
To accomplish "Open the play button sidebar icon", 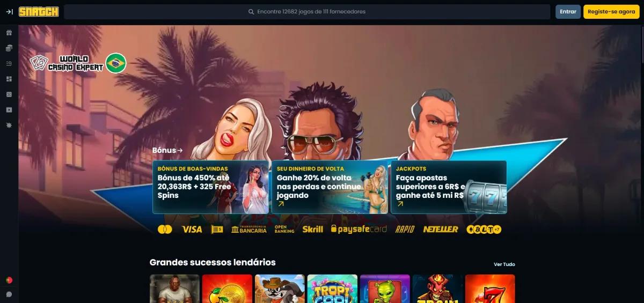I will click(9, 109).
